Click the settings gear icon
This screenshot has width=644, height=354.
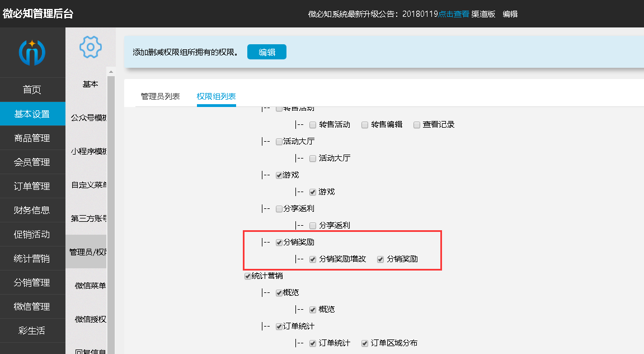pyautogui.click(x=90, y=47)
